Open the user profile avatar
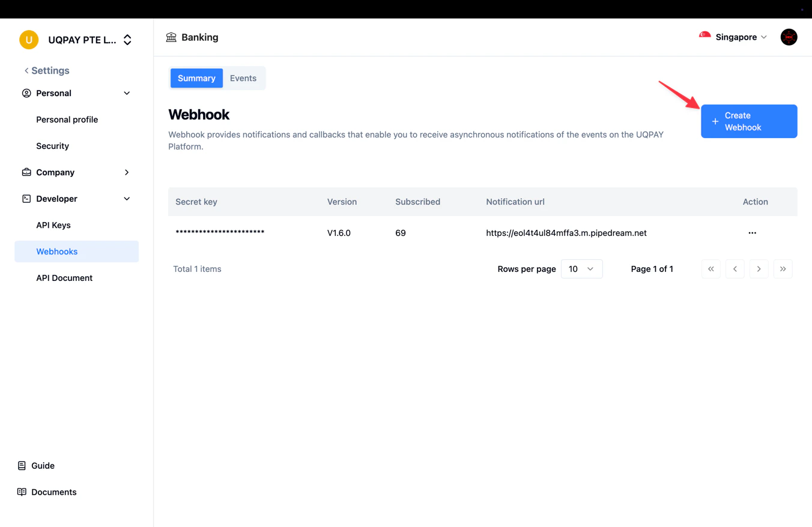 pos(789,37)
